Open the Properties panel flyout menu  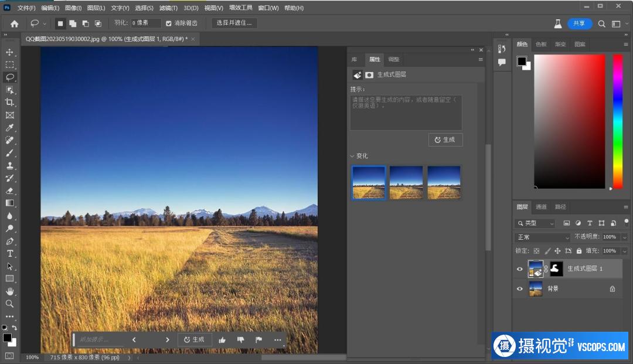[481, 59]
